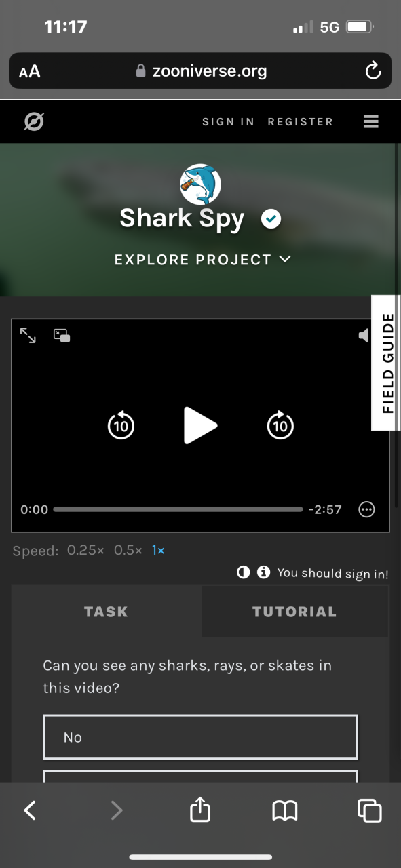Mute the video with speaker icon
Screen dimensions: 401x868
point(364,335)
